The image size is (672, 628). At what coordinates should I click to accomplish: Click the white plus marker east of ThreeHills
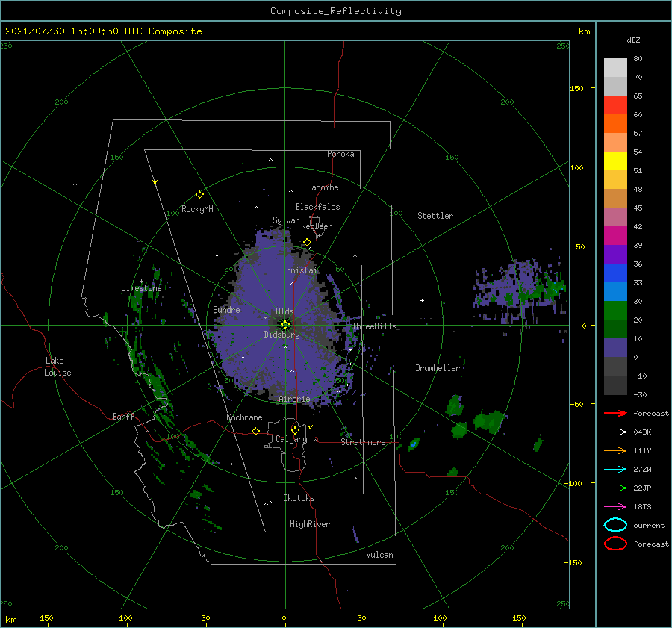tap(422, 300)
